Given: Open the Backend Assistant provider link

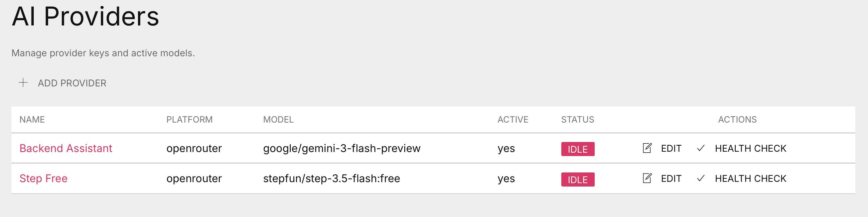Looking at the screenshot, I should pyautogui.click(x=66, y=148).
